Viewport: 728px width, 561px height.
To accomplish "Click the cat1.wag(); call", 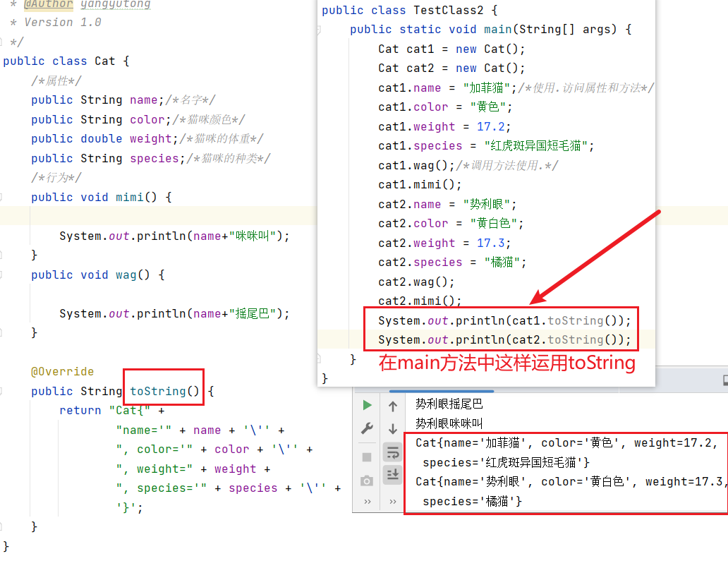I will click(416, 165).
